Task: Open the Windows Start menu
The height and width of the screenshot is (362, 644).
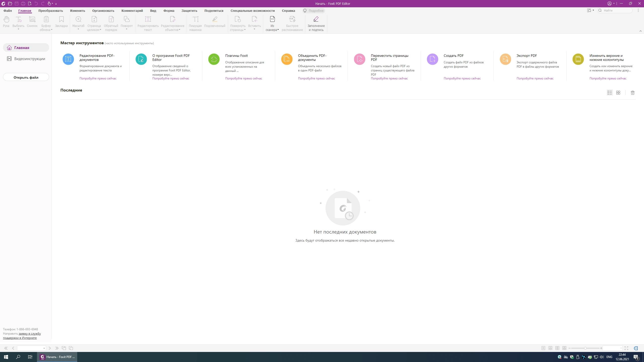Action: tap(6, 357)
